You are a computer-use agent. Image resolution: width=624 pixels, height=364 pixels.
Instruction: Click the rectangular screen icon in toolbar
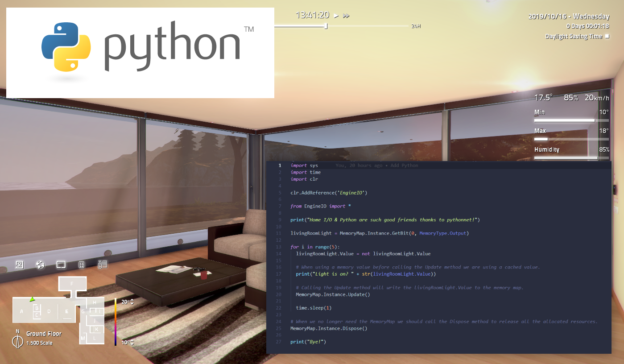pos(61,265)
